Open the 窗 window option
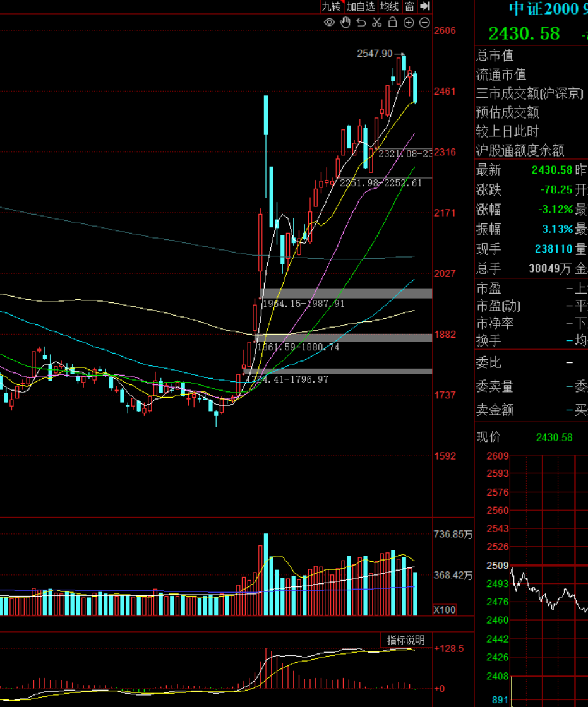The image size is (588, 707). click(x=410, y=6)
